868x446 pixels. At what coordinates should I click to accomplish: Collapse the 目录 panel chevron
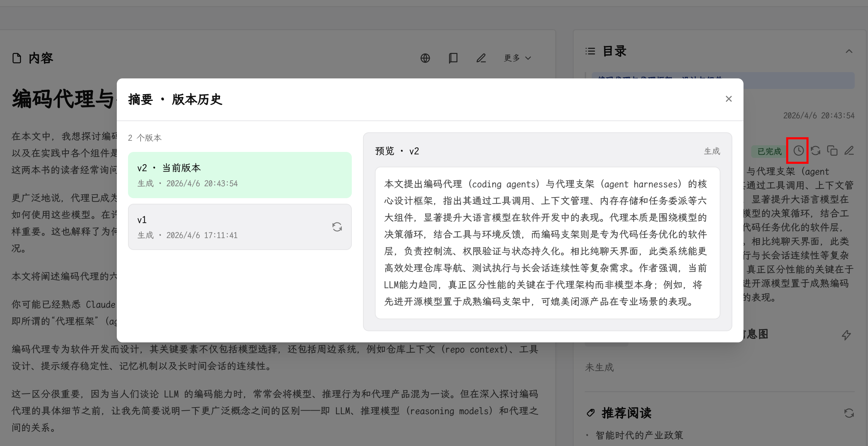(x=849, y=51)
